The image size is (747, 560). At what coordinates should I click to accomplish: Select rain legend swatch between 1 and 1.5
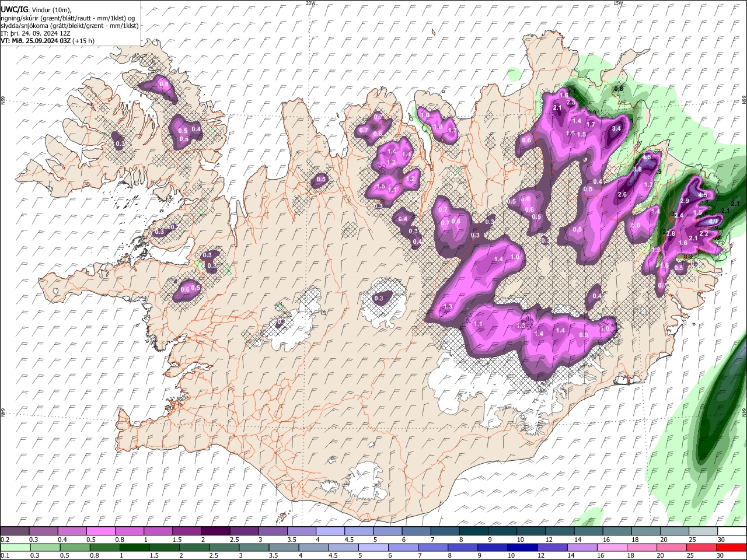point(135,547)
